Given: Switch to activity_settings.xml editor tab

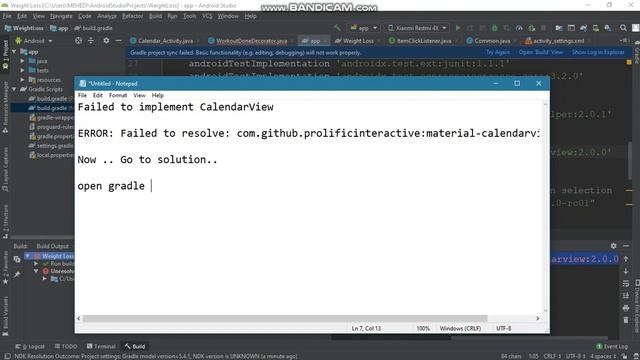Looking at the screenshot, I should (x=558, y=41).
